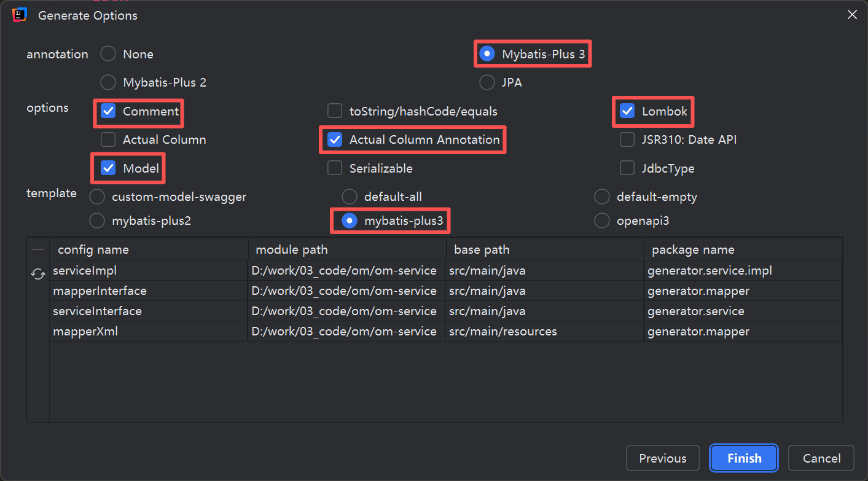Viewport: 868px width, 481px height.
Task: Select the custom-model-swagger template
Action: point(97,197)
